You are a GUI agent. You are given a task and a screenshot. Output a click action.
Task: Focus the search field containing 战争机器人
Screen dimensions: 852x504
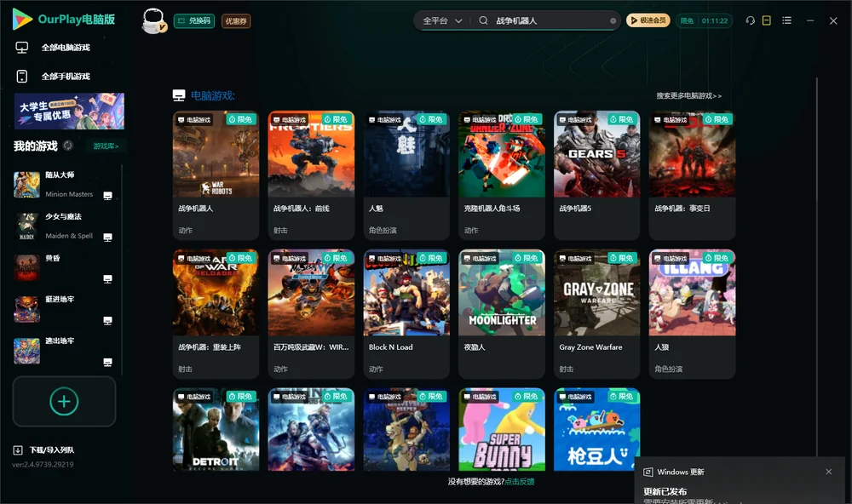(550, 20)
